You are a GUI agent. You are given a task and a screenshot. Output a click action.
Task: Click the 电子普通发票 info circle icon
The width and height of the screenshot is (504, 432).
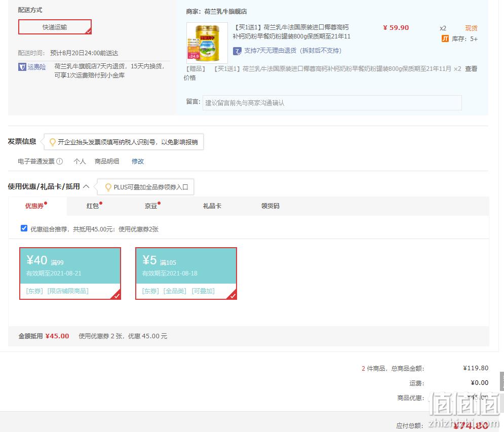pyautogui.click(x=59, y=162)
